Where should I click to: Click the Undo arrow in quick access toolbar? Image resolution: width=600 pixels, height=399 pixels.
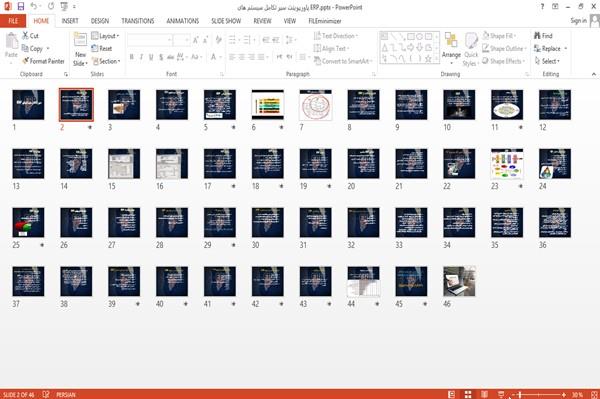34,7
